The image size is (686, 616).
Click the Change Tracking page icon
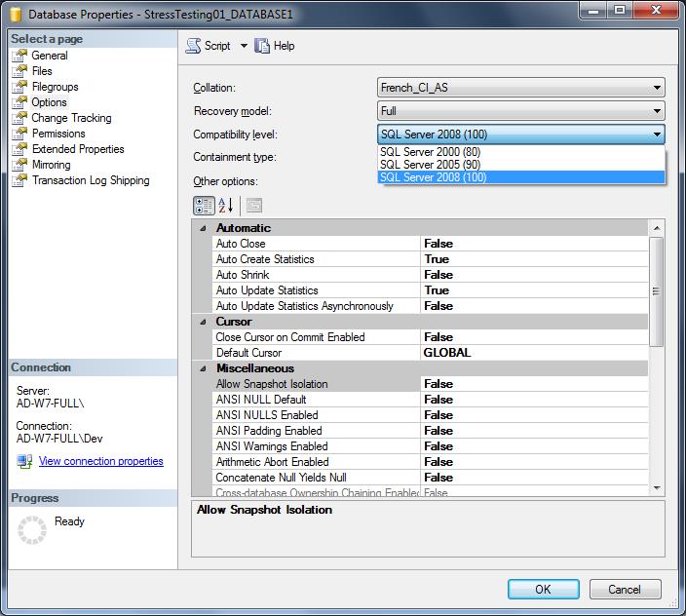pyautogui.click(x=19, y=118)
